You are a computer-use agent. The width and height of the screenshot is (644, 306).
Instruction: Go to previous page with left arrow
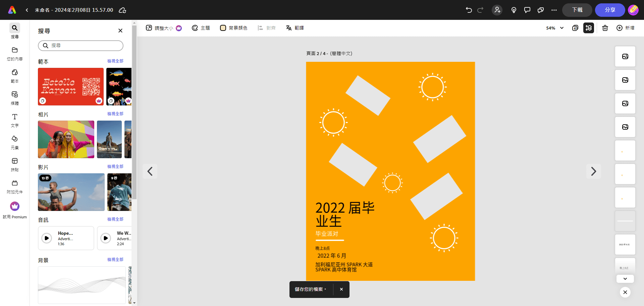[x=150, y=171]
